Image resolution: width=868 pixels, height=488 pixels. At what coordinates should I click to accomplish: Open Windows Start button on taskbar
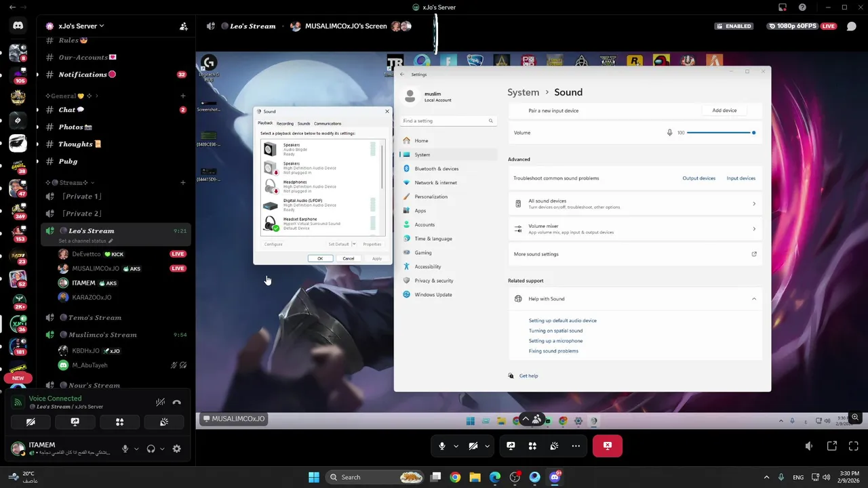click(x=314, y=477)
